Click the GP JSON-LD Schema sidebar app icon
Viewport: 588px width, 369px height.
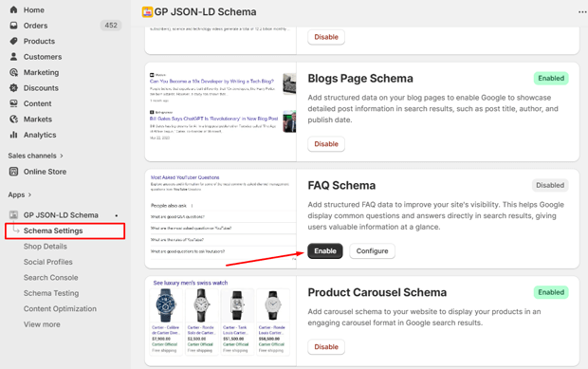tap(14, 215)
